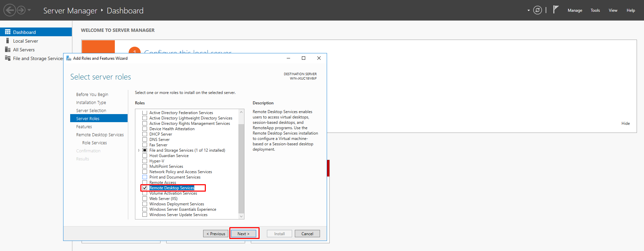This screenshot has width=644, height=251.
Task: Click roles list scroll down arrow
Action: click(x=241, y=216)
